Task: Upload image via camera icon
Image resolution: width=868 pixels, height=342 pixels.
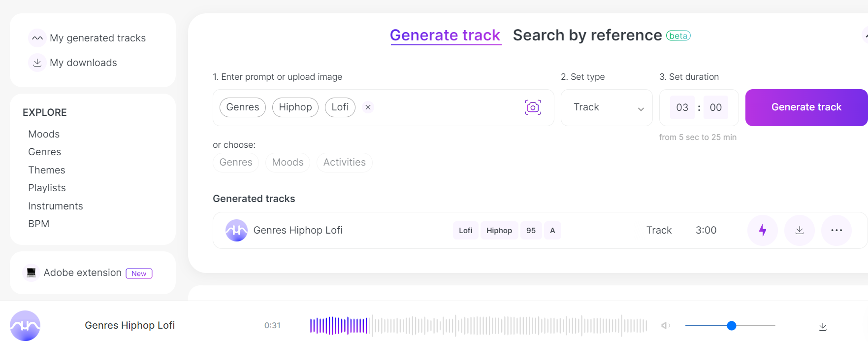Action: (533, 107)
